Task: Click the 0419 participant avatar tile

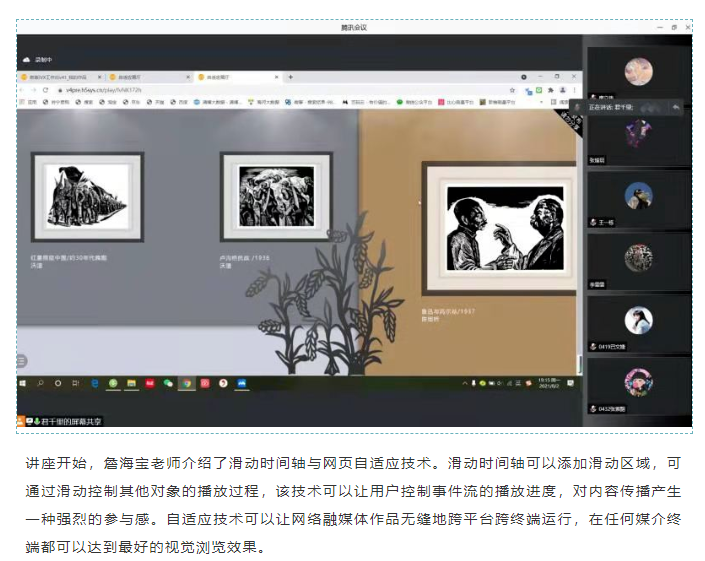Action: pyautogui.click(x=638, y=323)
